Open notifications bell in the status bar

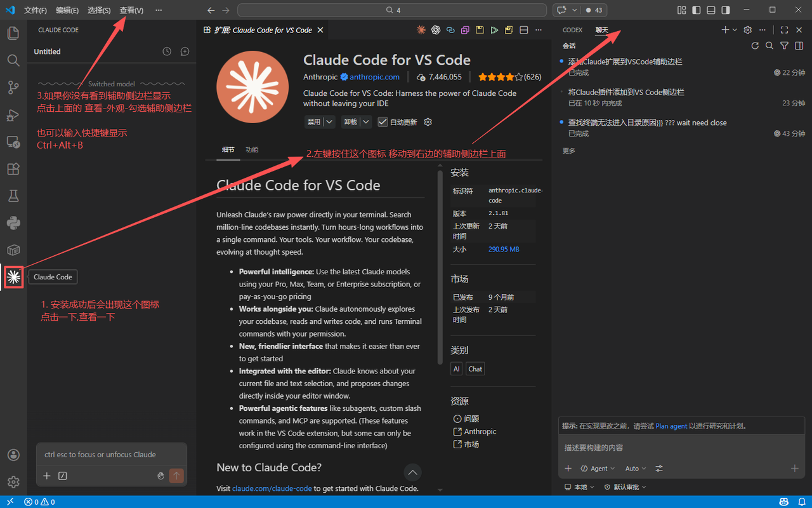point(802,502)
